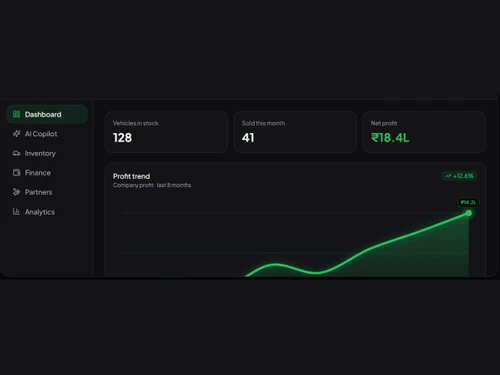Click the Vehicles in stock card
The width and height of the screenshot is (500, 375).
point(166,132)
